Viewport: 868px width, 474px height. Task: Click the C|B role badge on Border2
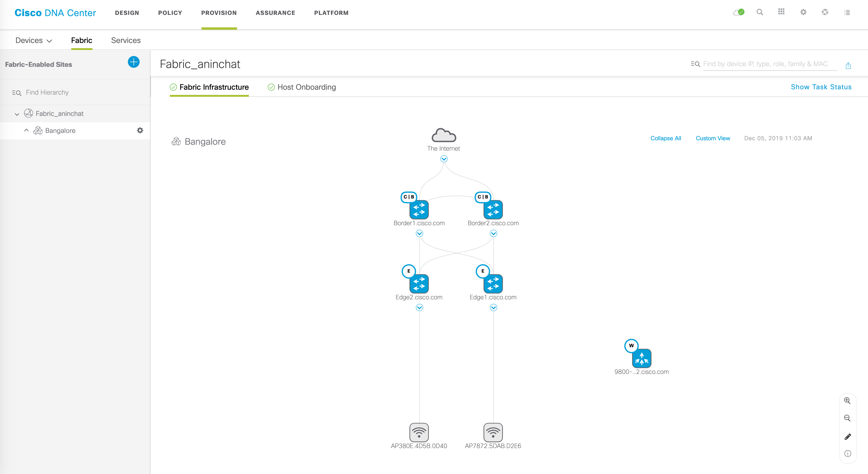tap(483, 197)
